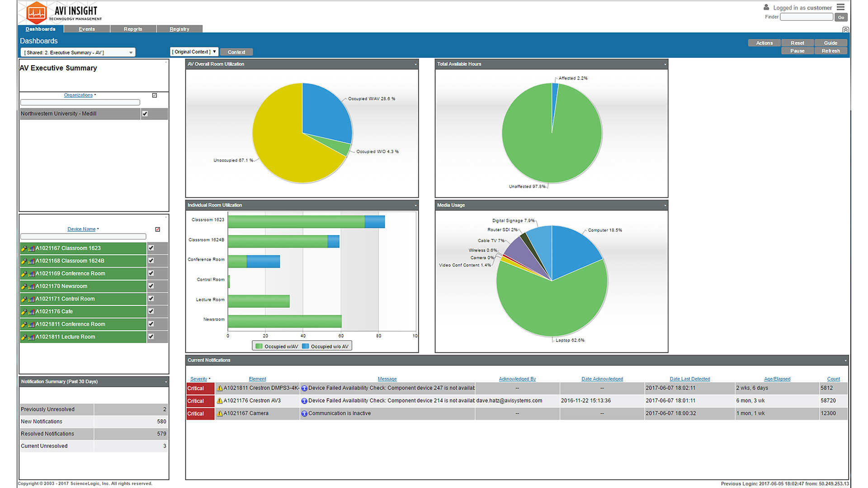Open info icon for Communication is Inactive
This screenshot has height=488, width=868.
point(304,413)
